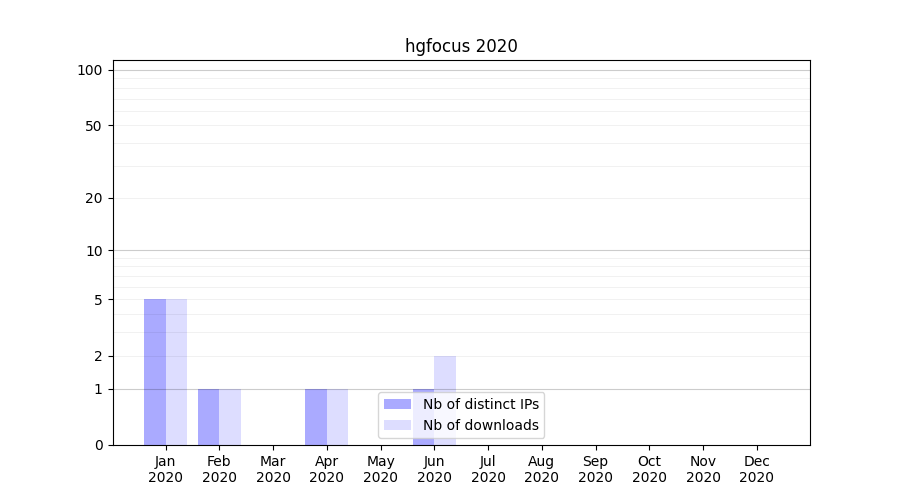Select the Feb 2020 distinct IPs bar

[x=208, y=417]
